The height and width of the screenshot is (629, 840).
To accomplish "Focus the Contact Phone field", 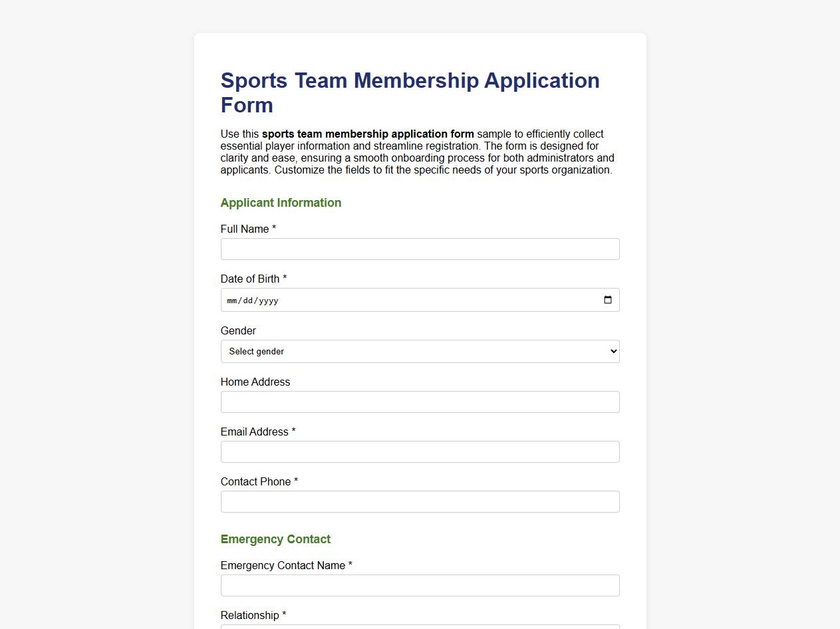I will pyautogui.click(x=420, y=501).
